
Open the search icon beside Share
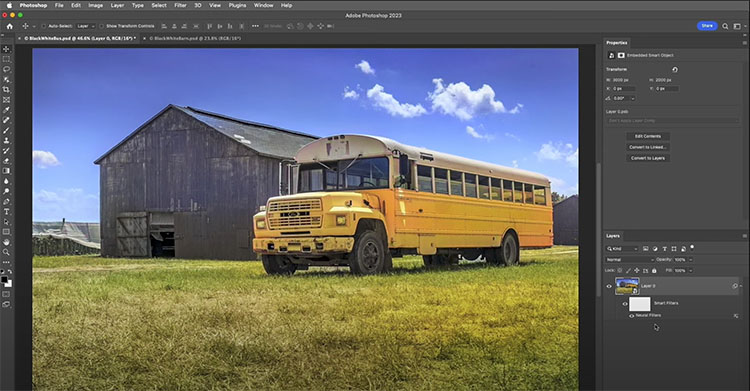pos(725,26)
